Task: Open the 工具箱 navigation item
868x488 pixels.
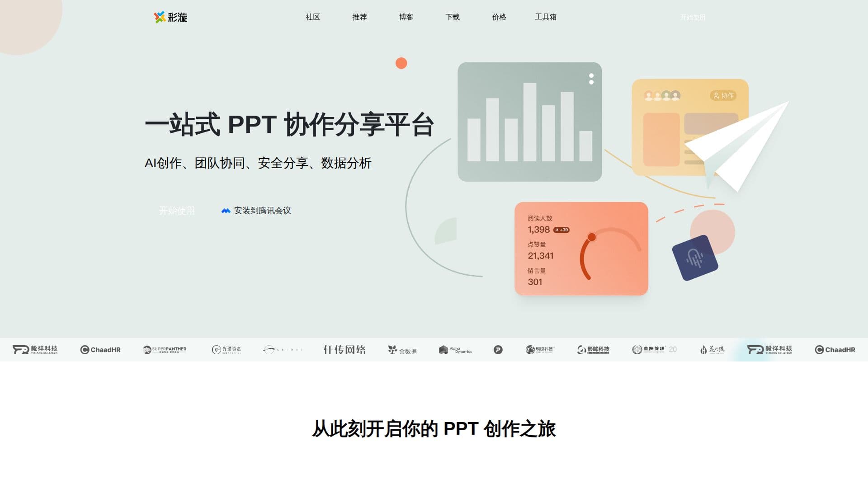Action: tap(546, 17)
